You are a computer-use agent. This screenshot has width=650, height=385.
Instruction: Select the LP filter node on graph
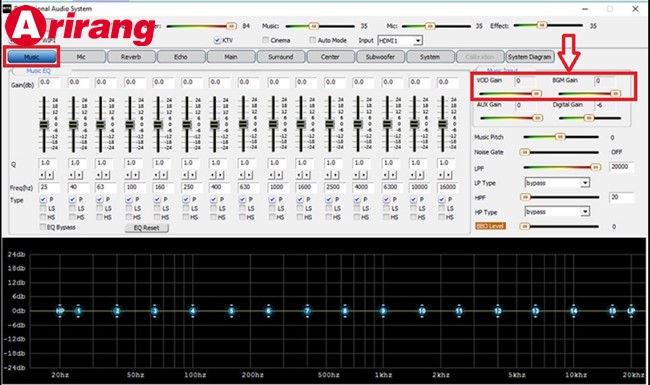[631, 311]
